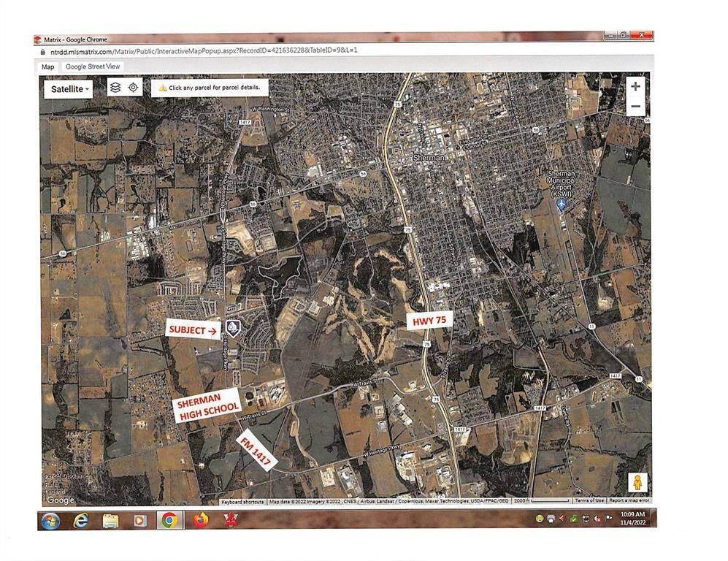
Task: Click the W Heritage Pkwy road label
Action: 382,449
